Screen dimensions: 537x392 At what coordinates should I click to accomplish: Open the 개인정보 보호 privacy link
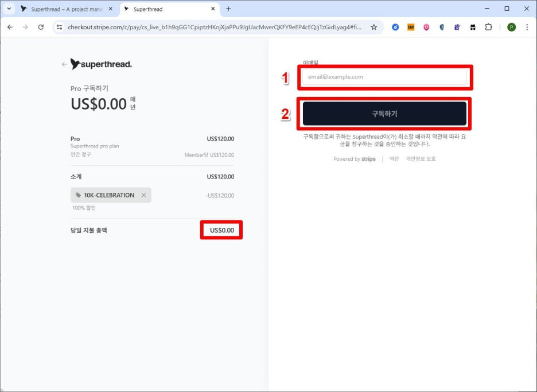pyautogui.click(x=421, y=158)
